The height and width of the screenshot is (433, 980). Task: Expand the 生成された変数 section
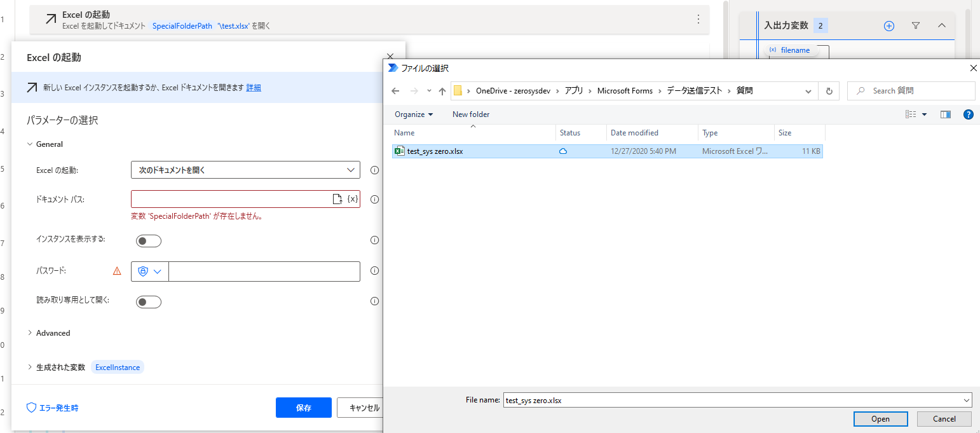[29, 368]
